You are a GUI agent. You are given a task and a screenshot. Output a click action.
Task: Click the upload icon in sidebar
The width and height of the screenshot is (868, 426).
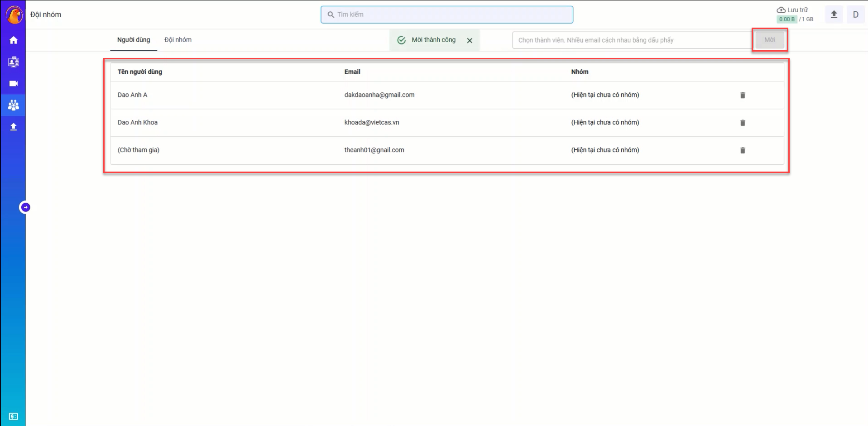14,127
